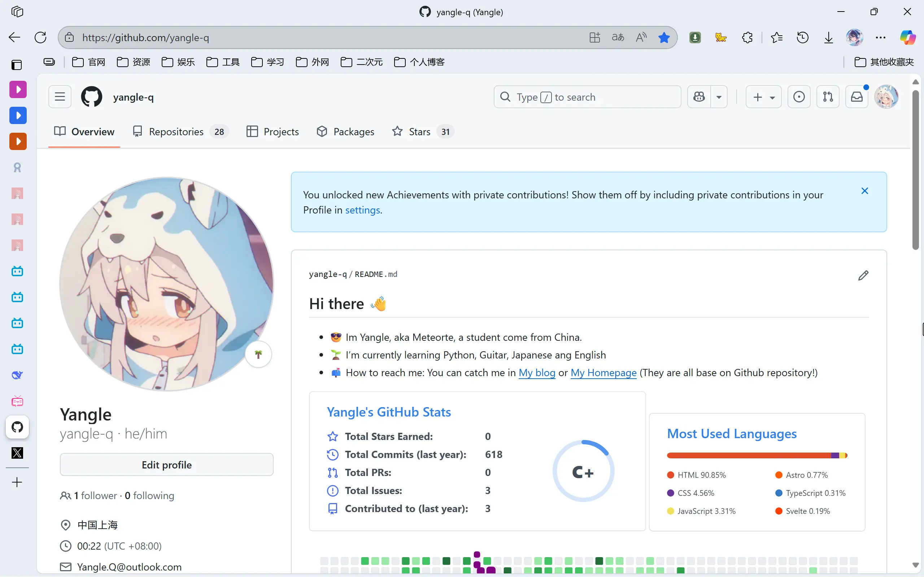Image resolution: width=924 pixels, height=577 pixels.
Task: Click the GitHub search input field
Action: pyautogui.click(x=587, y=97)
